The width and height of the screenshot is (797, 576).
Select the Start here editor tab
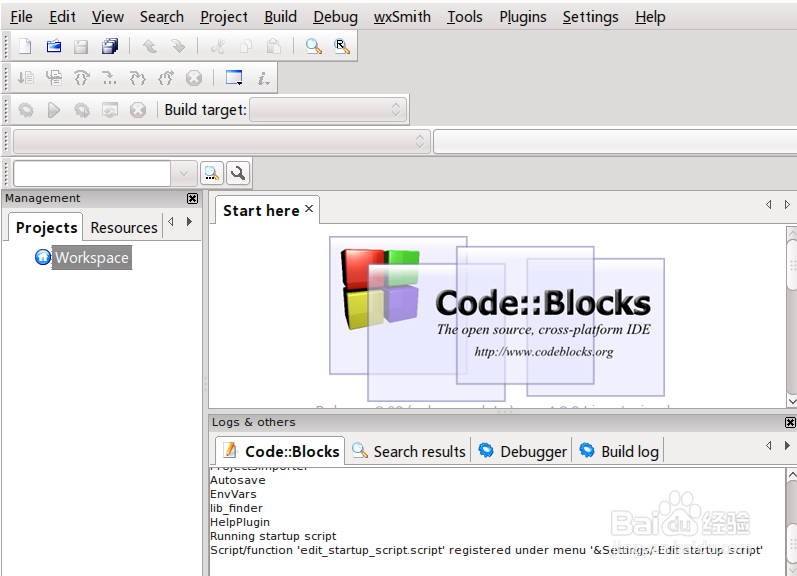(x=261, y=210)
